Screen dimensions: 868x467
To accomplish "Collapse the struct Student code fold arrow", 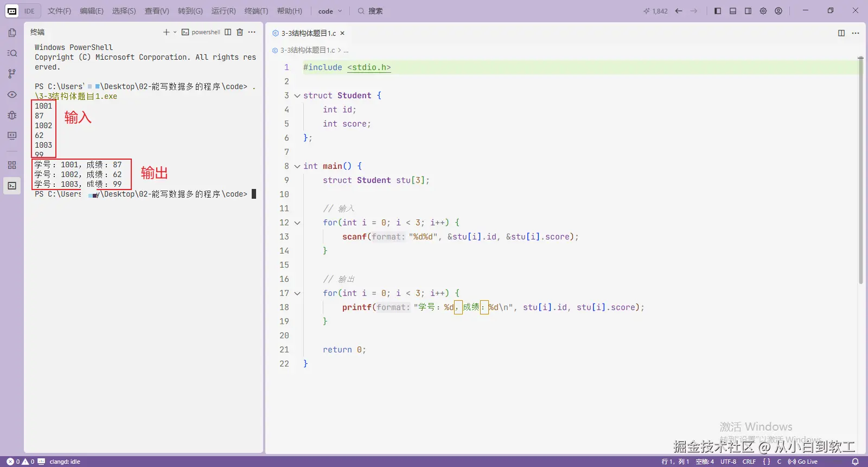I will pos(297,96).
